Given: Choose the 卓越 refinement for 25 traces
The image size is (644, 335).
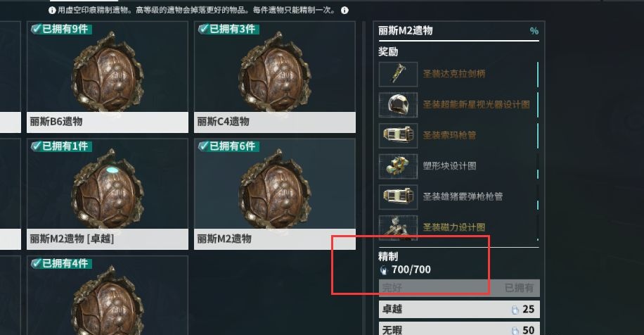Looking at the screenshot, I should coord(459,309).
